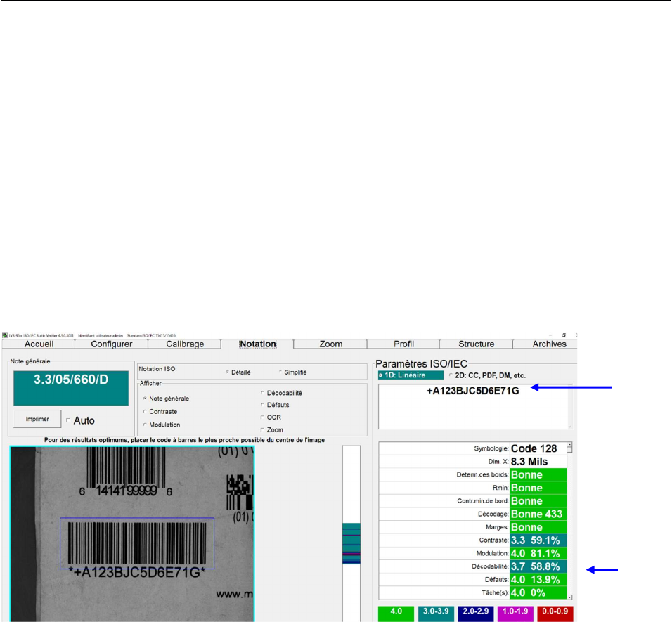Click Determ.des bords Bonne result
This screenshot has width=672, height=622.
[538, 474]
